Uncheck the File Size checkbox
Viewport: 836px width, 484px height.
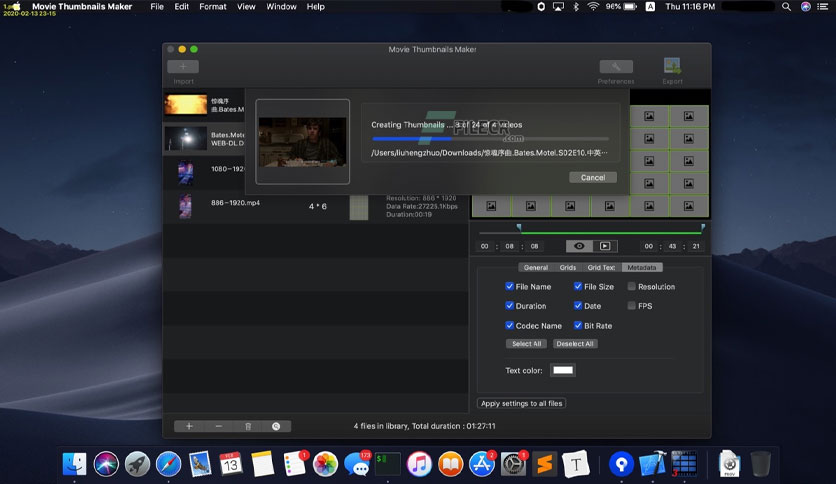pyautogui.click(x=577, y=286)
